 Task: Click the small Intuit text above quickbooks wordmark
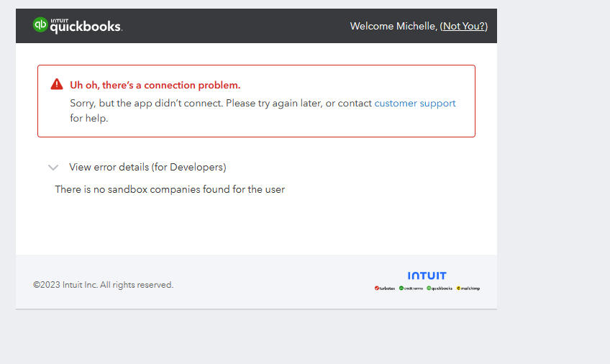click(x=60, y=21)
